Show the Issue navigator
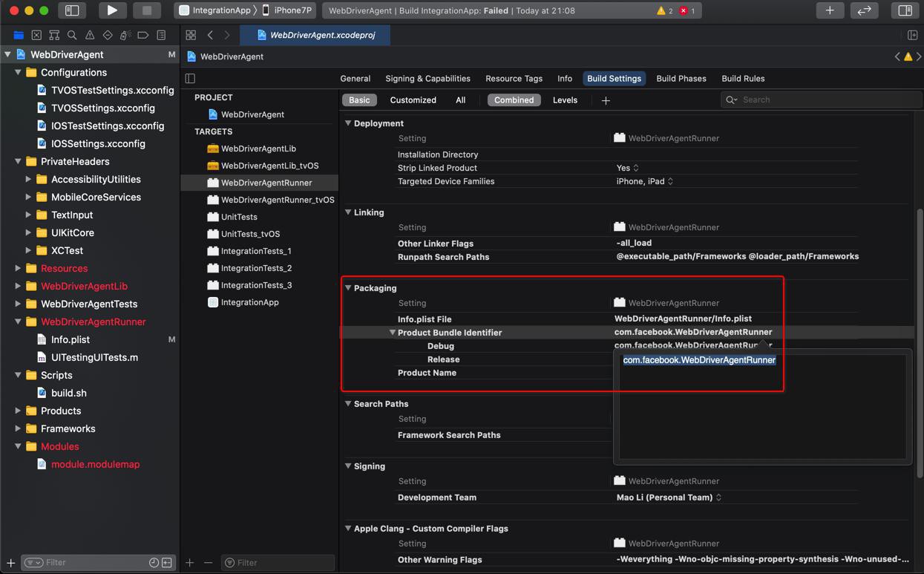924x574 pixels. coord(90,35)
